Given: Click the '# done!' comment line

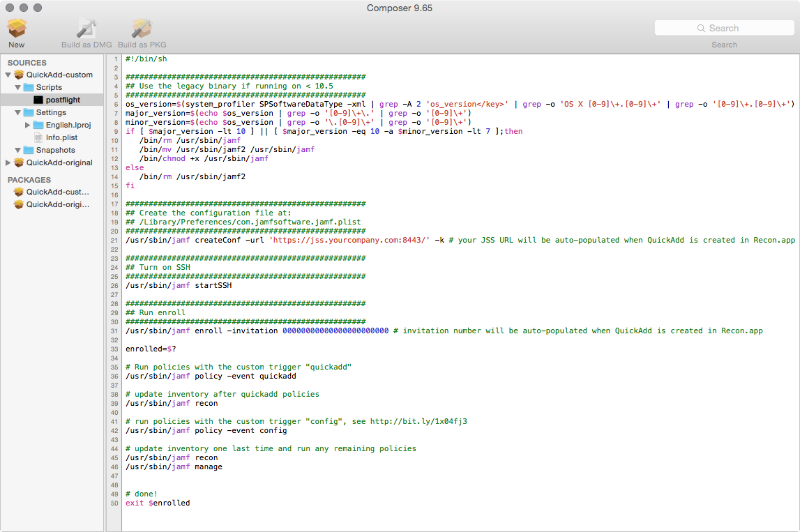Looking at the screenshot, I should point(142,494).
